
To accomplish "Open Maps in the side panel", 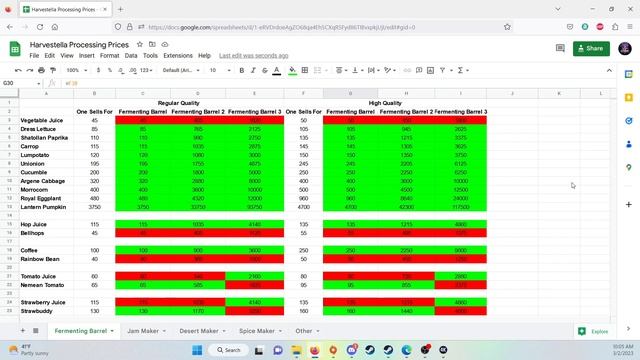I will coord(629,167).
